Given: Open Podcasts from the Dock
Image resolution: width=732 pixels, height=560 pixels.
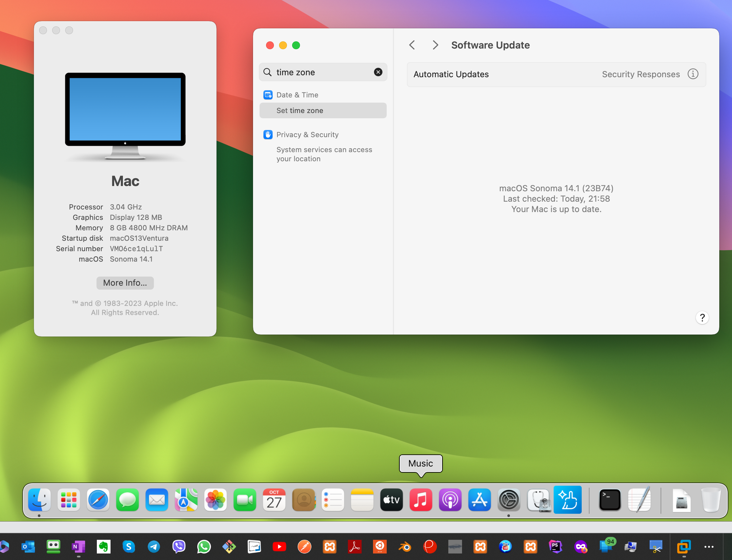Looking at the screenshot, I should (x=450, y=500).
